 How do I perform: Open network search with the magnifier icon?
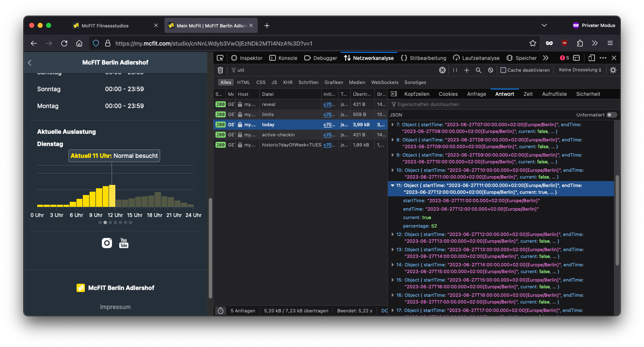pyautogui.click(x=478, y=70)
